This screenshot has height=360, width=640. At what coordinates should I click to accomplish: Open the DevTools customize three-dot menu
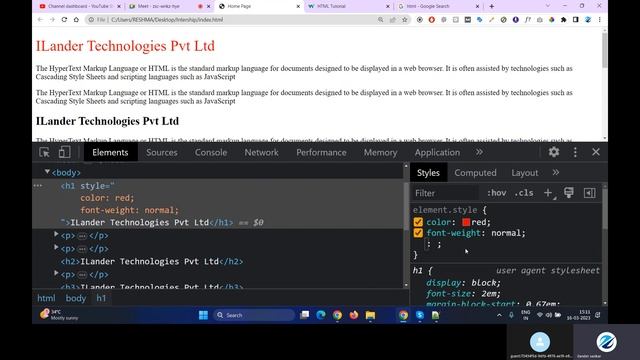(575, 152)
